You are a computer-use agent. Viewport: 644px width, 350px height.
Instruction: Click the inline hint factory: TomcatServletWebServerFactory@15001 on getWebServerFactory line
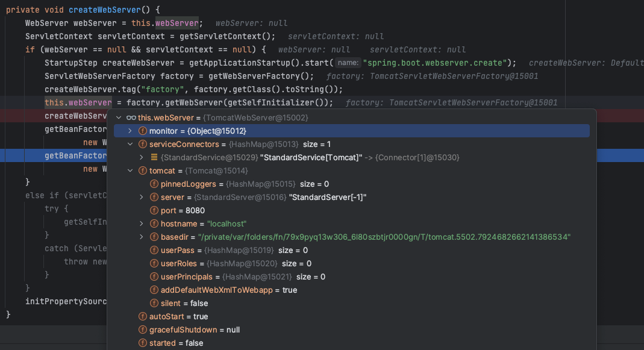tap(432, 76)
